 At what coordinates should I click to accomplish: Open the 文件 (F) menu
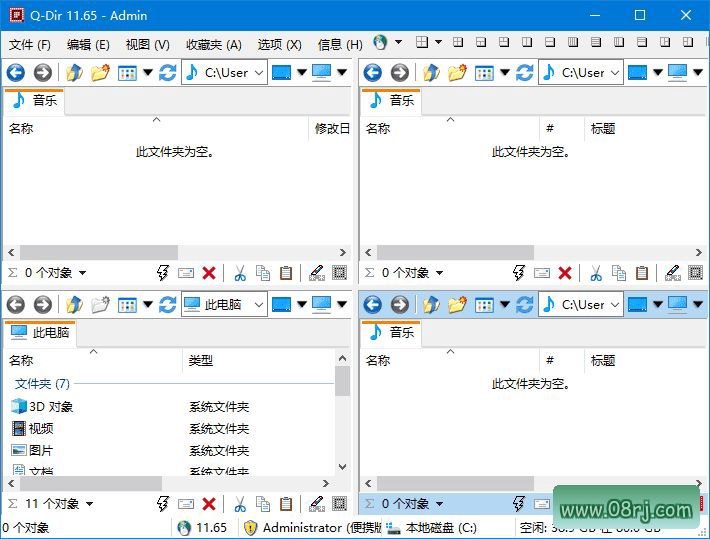(x=29, y=44)
